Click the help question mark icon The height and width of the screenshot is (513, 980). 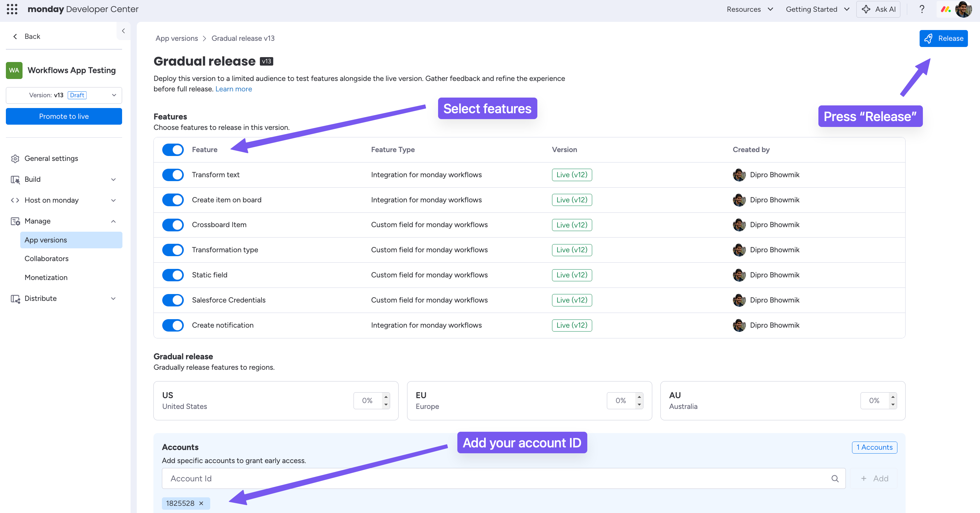pos(922,9)
